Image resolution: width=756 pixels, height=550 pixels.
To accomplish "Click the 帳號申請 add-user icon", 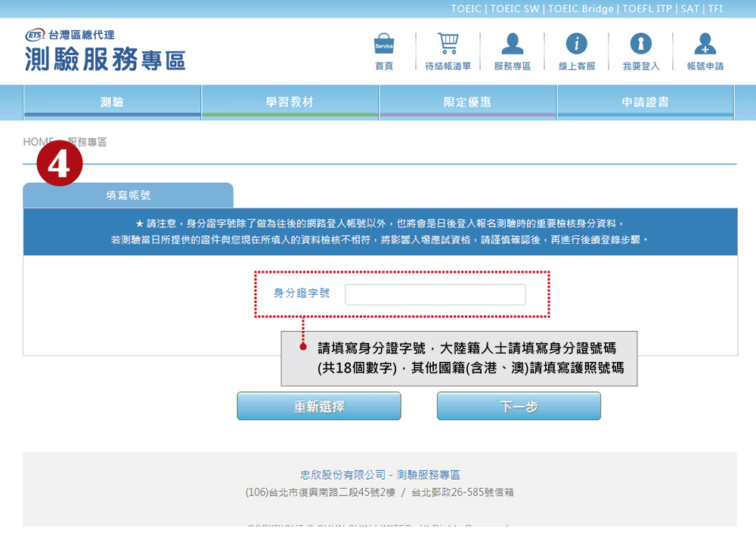I will [x=705, y=45].
